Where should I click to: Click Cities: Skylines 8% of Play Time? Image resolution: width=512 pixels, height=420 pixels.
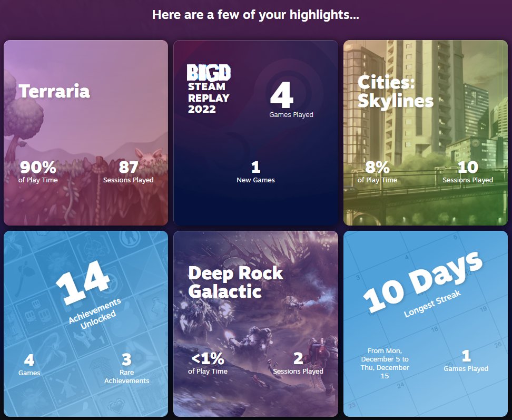point(378,172)
